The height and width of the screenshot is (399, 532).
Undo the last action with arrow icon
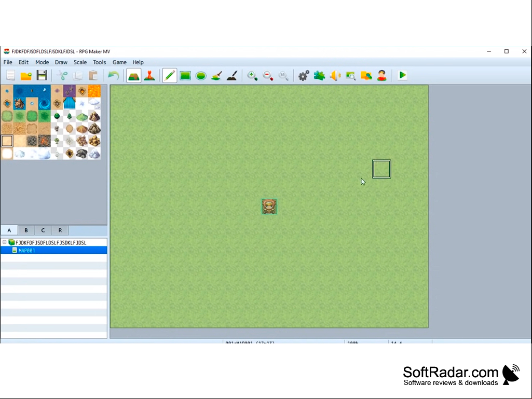[113, 75]
